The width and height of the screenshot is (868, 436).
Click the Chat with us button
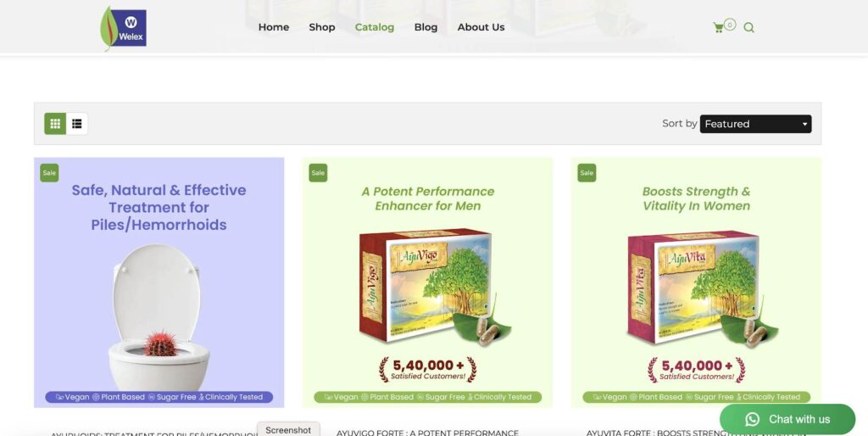[x=787, y=419]
